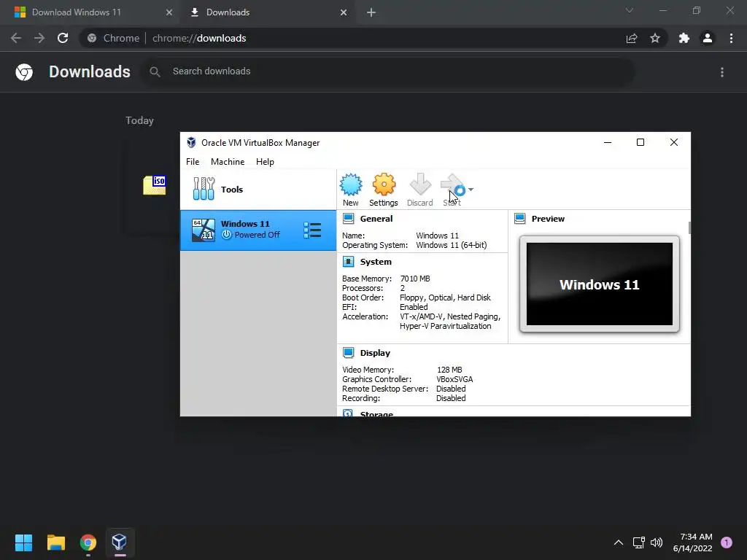Image resolution: width=747 pixels, height=560 pixels.
Task: Click the Windows 11 preview thumbnail
Action: [600, 284]
